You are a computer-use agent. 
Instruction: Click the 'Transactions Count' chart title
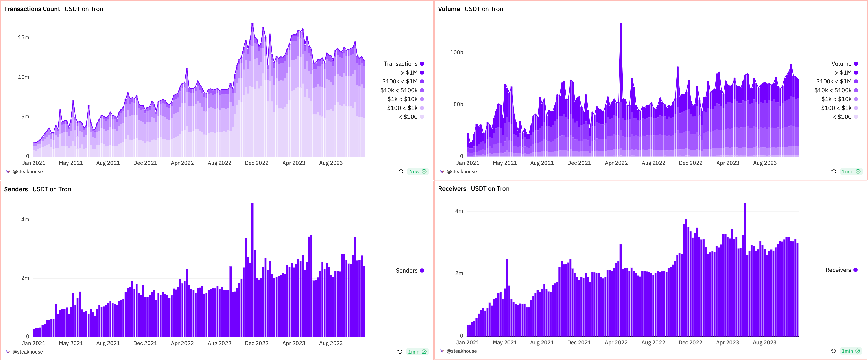pyautogui.click(x=32, y=9)
